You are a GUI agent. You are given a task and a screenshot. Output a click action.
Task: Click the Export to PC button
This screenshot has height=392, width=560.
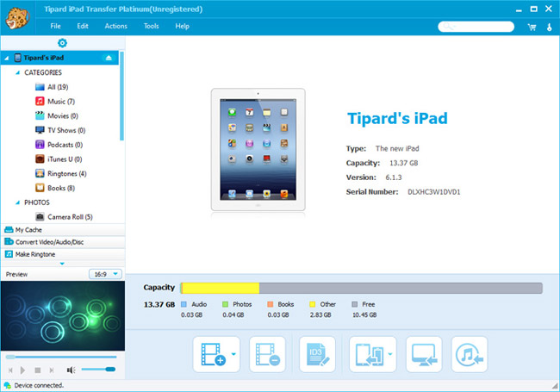click(x=424, y=354)
